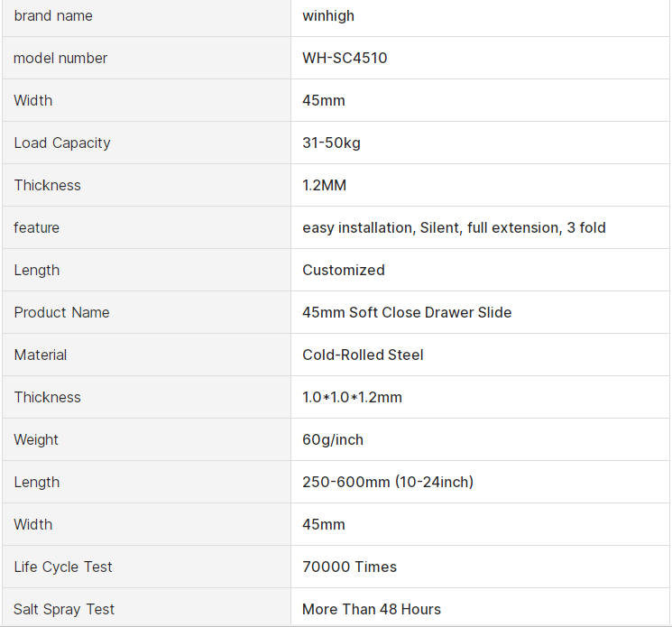
Task: Select the '70000 Times' test value
Action: point(349,567)
